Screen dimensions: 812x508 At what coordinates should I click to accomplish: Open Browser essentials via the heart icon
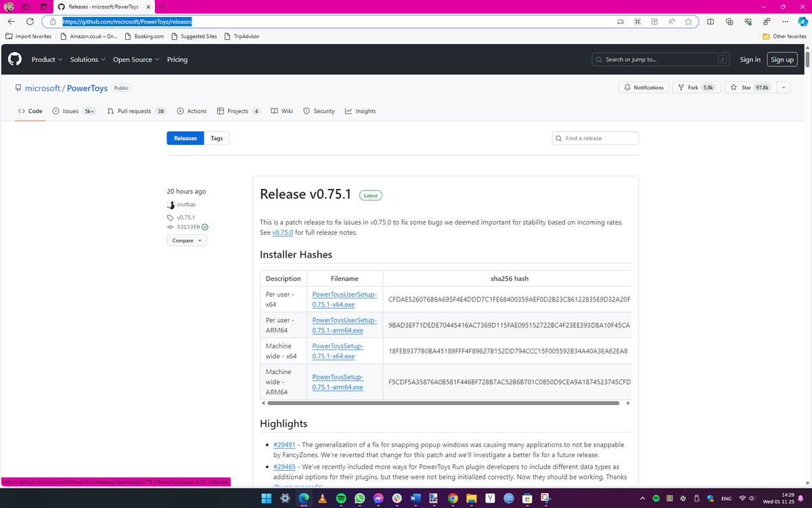coord(748,21)
